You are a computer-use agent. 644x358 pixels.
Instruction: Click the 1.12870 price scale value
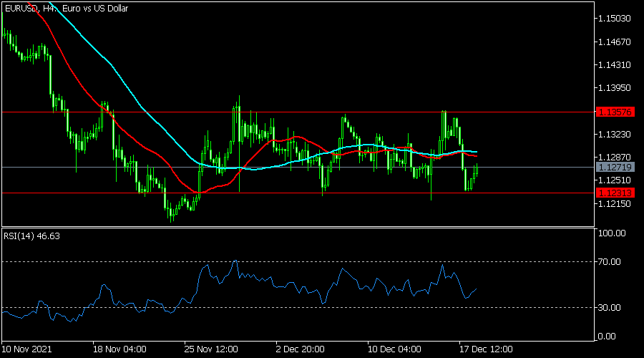tap(615, 157)
